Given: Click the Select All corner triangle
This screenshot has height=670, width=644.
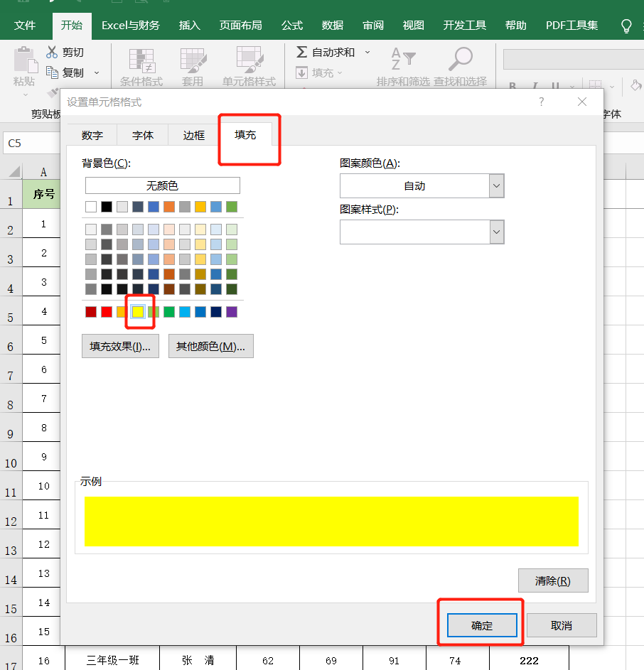Looking at the screenshot, I should (14, 171).
